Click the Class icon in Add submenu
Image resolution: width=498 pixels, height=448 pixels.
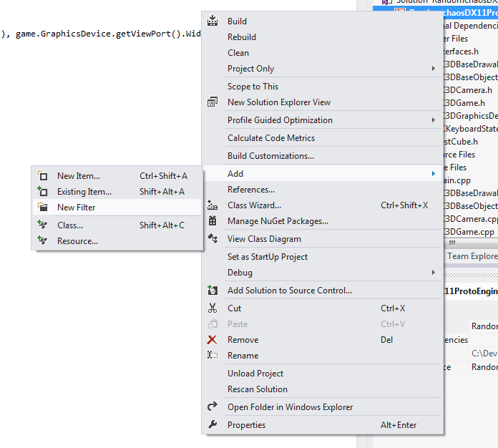(x=42, y=225)
